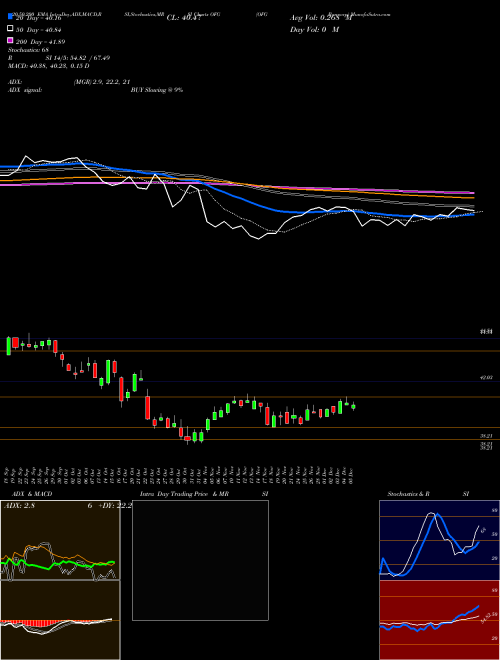Image resolution: width=500 pixels, height=660 pixels.
Task: Open the red RSI chart panel
Action: pyautogui.click(x=439, y=620)
